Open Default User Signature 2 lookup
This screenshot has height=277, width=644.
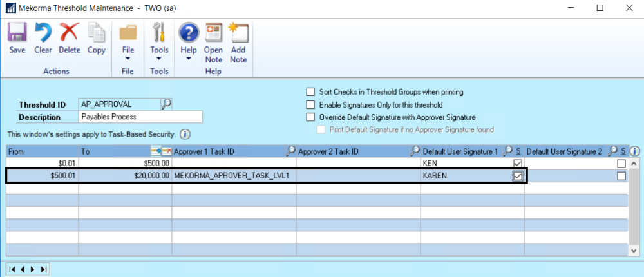(614, 151)
